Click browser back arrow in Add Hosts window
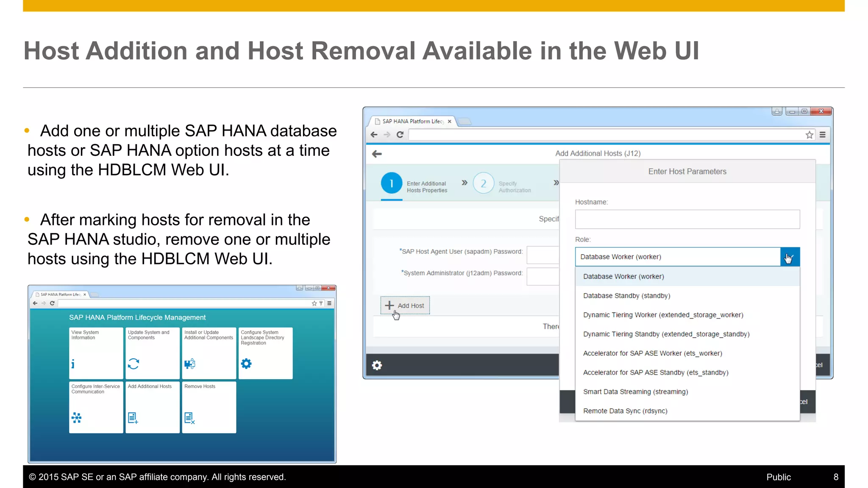 tap(374, 135)
